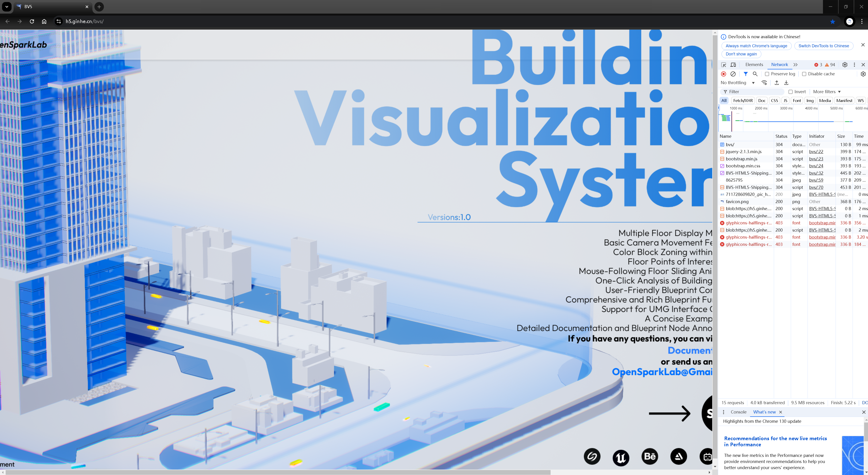Viewport: 868px width, 475px height.
Task: Enable the Preserve log checkbox
Action: tap(767, 74)
